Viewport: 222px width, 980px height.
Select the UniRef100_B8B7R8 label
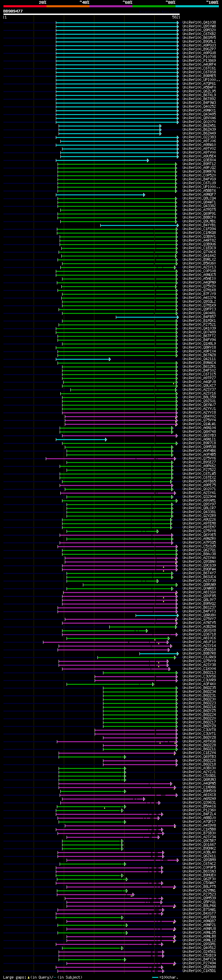199,654
